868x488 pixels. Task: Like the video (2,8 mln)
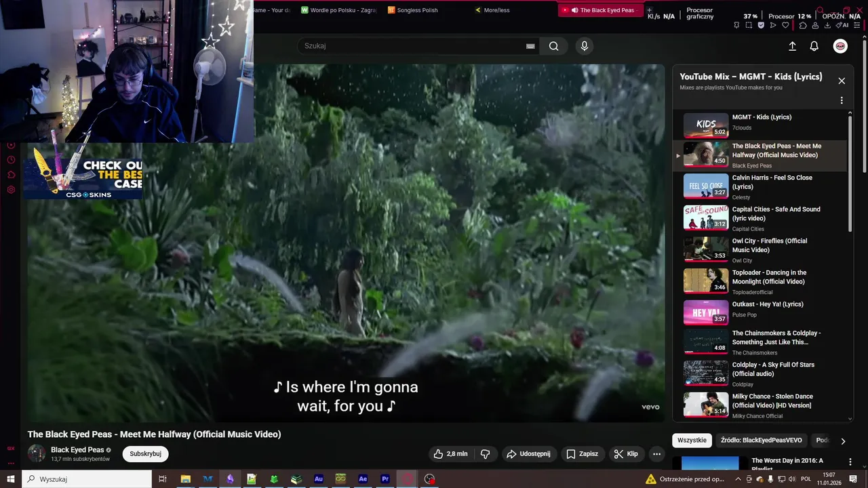pos(450,454)
